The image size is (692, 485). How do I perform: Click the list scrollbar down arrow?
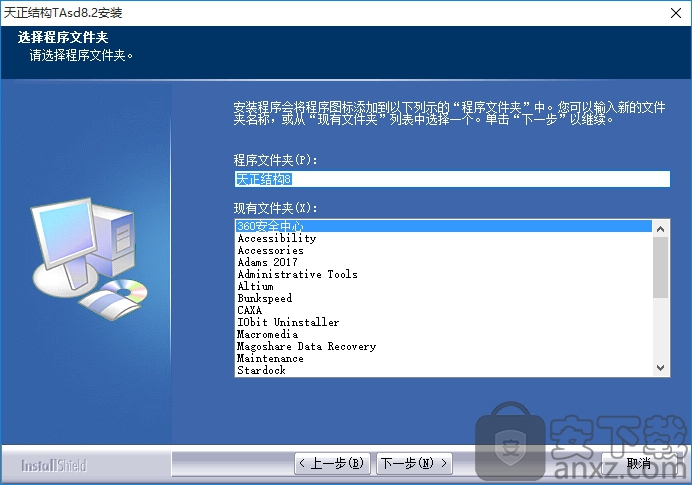click(x=661, y=368)
